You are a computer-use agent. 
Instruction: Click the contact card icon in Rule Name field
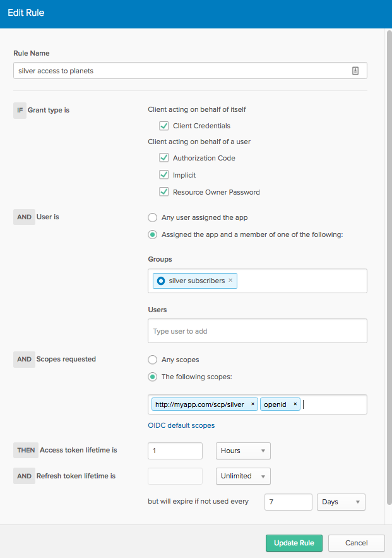click(x=355, y=71)
